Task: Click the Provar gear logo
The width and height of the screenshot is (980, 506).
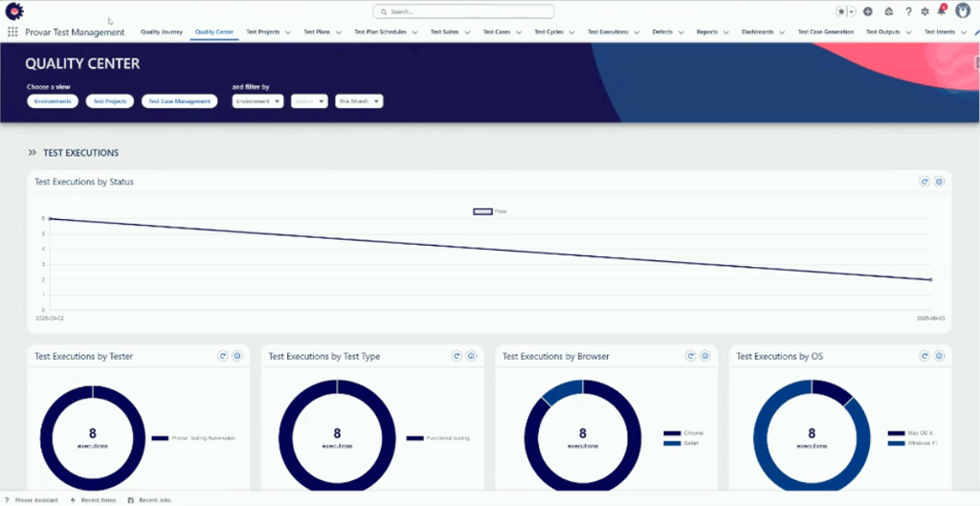Action: click(14, 11)
